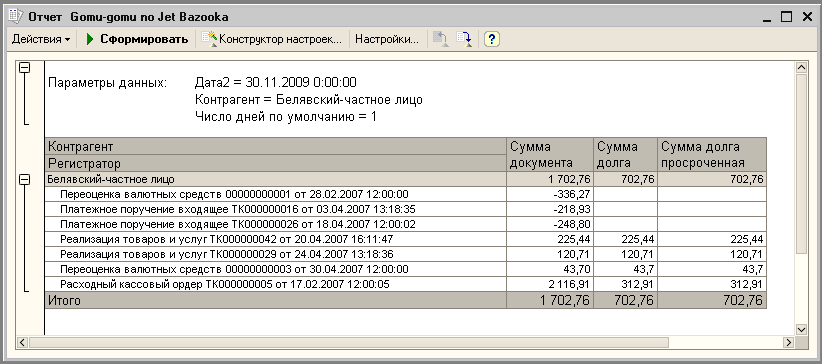Select Сумма долга column header

625,155
